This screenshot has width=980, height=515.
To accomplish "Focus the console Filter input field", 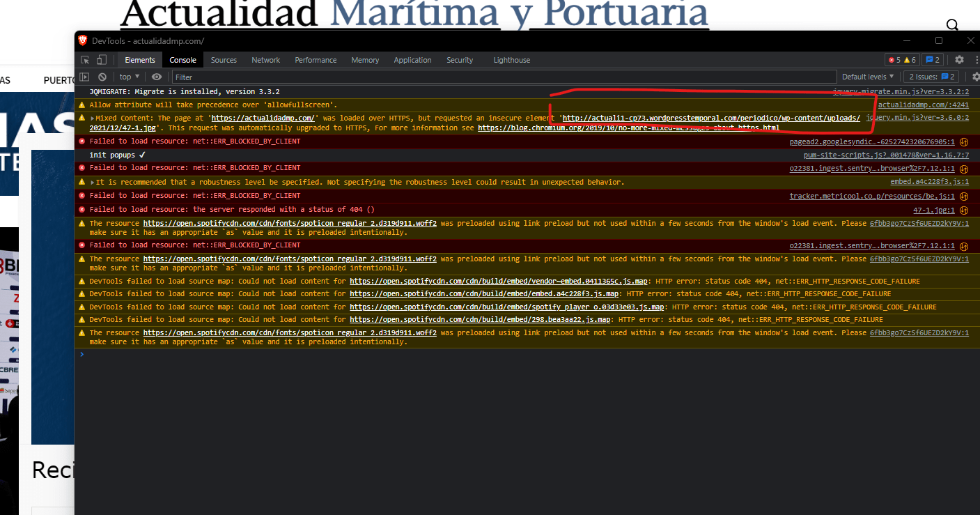I will (504, 77).
